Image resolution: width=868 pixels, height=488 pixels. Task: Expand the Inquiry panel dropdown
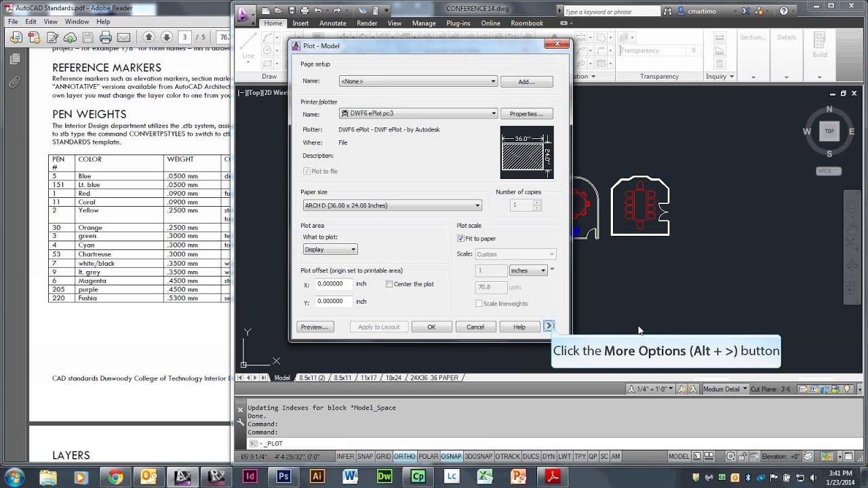click(719, 77)
